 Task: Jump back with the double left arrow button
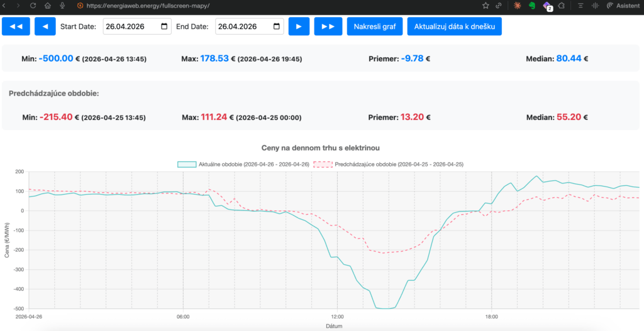[16, 26]
